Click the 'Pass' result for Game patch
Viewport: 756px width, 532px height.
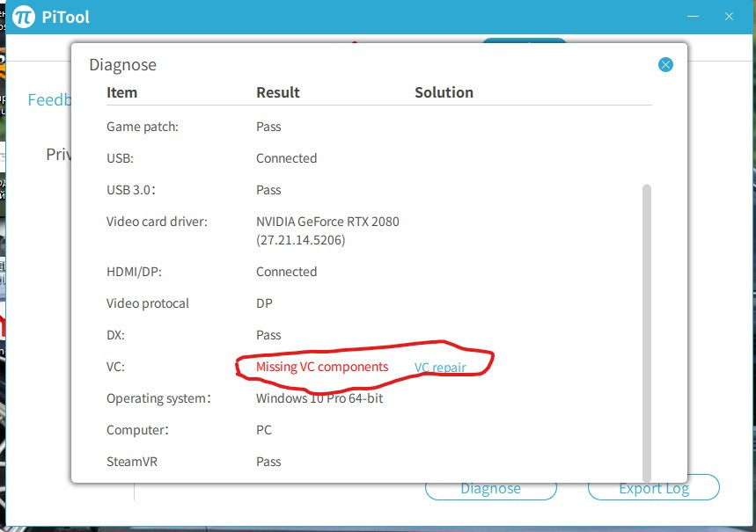tap(268, 127)
